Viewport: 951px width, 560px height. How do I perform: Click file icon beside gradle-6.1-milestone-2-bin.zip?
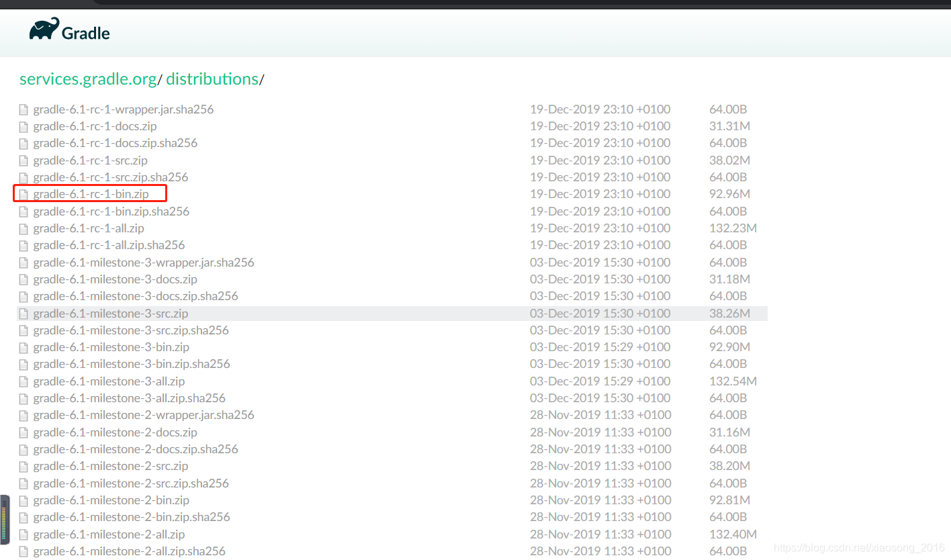pos(24,500)
